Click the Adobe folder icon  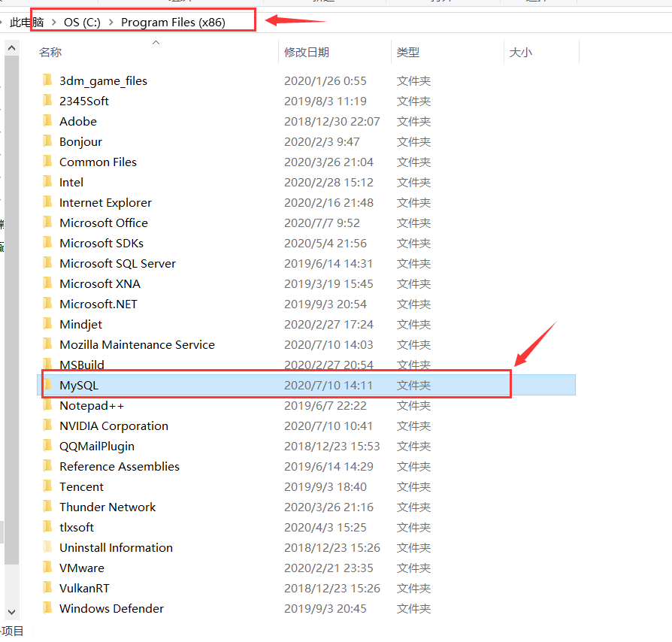pyautogui.click(x=47, y=121)
